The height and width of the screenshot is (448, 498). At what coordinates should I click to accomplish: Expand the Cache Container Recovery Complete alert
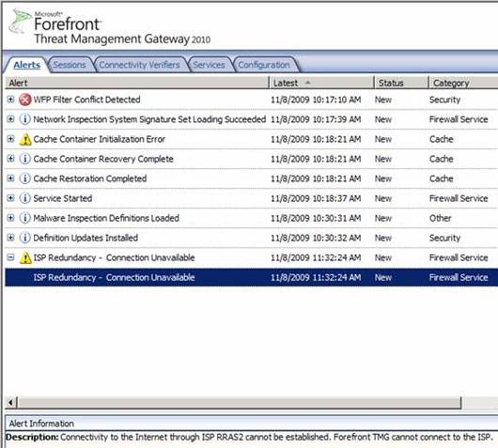point(10,159)
